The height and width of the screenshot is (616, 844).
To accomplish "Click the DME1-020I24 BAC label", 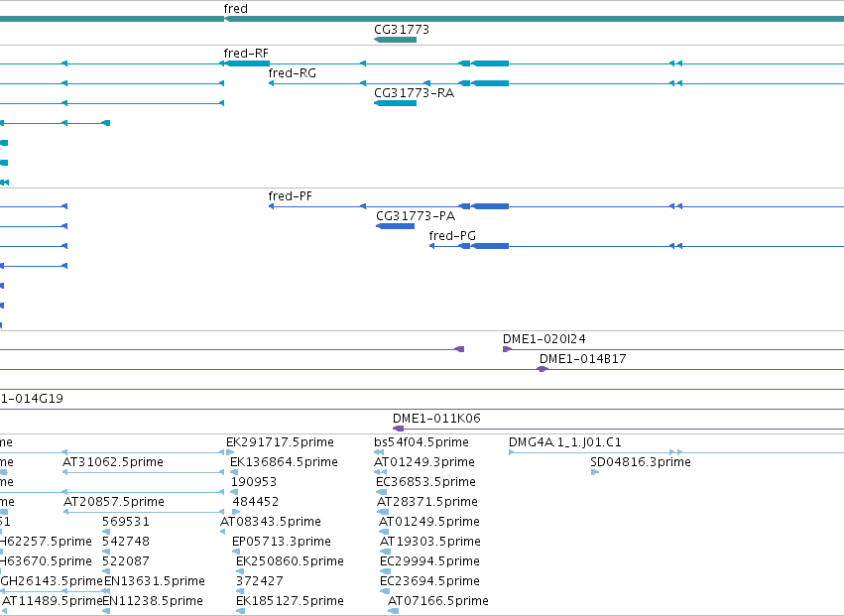I will coord(544,339).
